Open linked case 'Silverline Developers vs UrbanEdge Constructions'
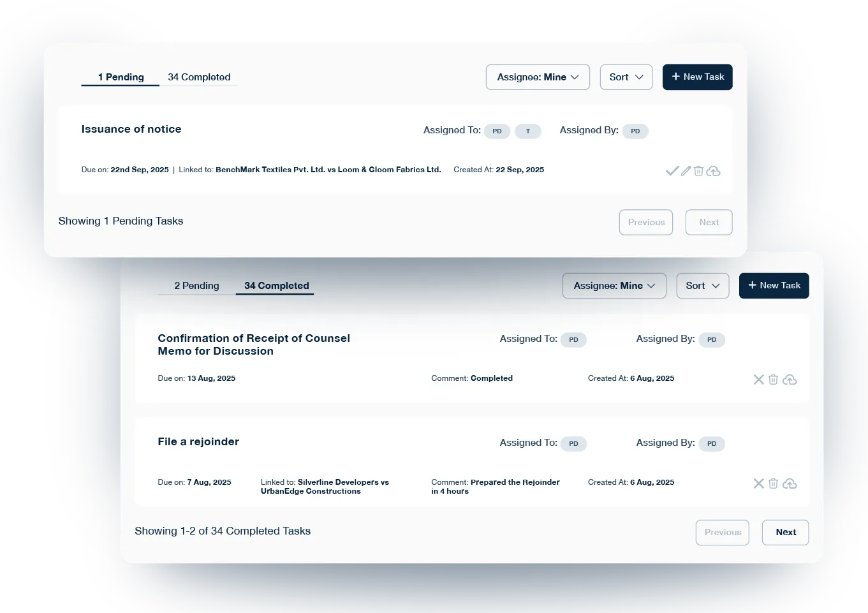The width and height of the screenshot is (868, 613). pos(325,487)
